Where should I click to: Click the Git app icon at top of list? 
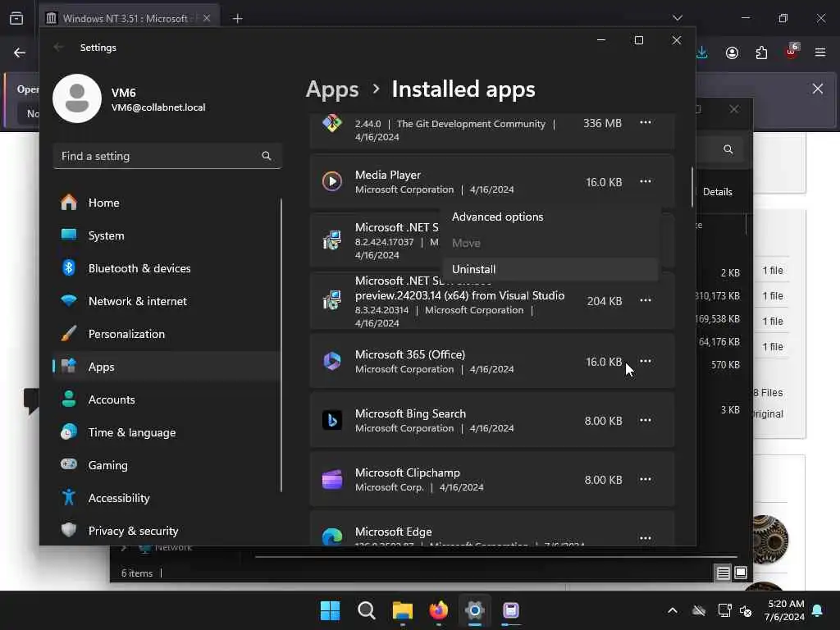pos(332,123)
